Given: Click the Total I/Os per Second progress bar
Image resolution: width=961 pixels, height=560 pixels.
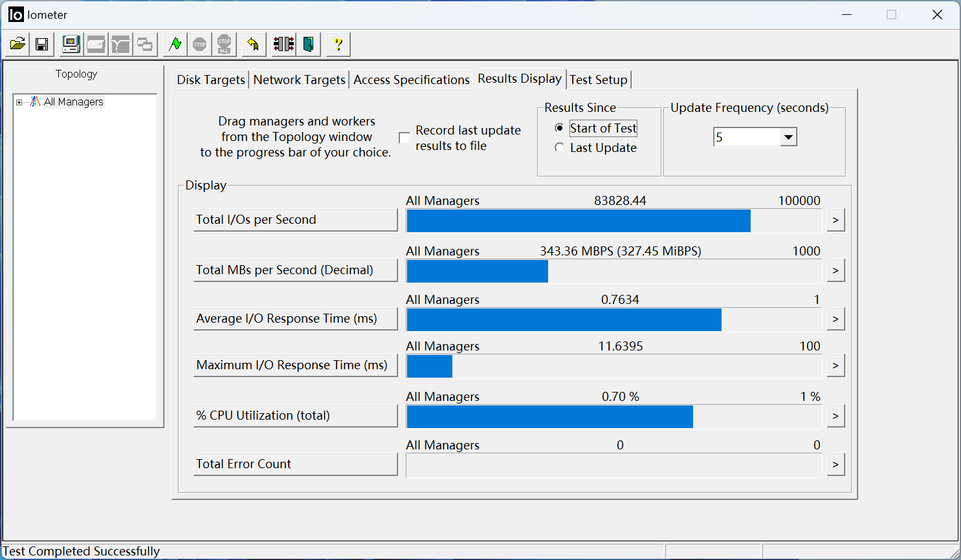Looking at the screenshot, I should (x=614, y=221).
